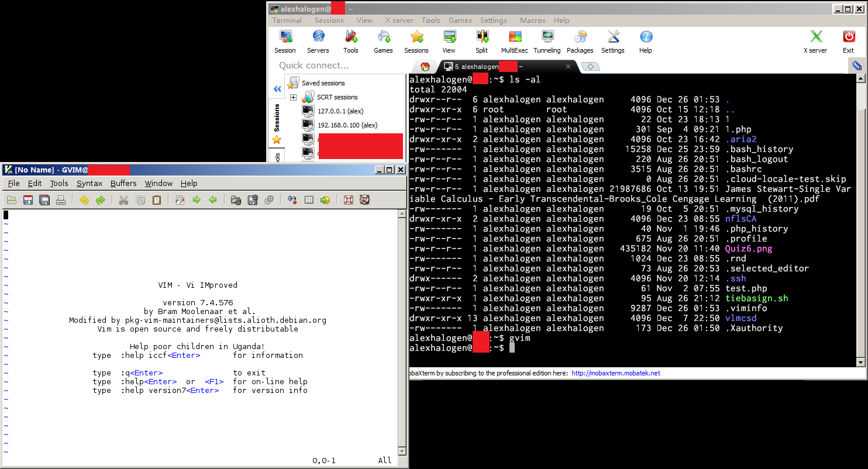868x469 pixels.
Task: Click the Save icon in GVIM toolbar
Action: [x=27, y=200]
